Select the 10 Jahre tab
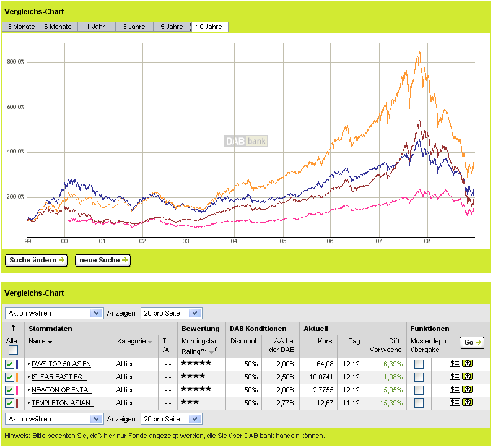This screenshot has width=493, height=448. click(210, 27)
